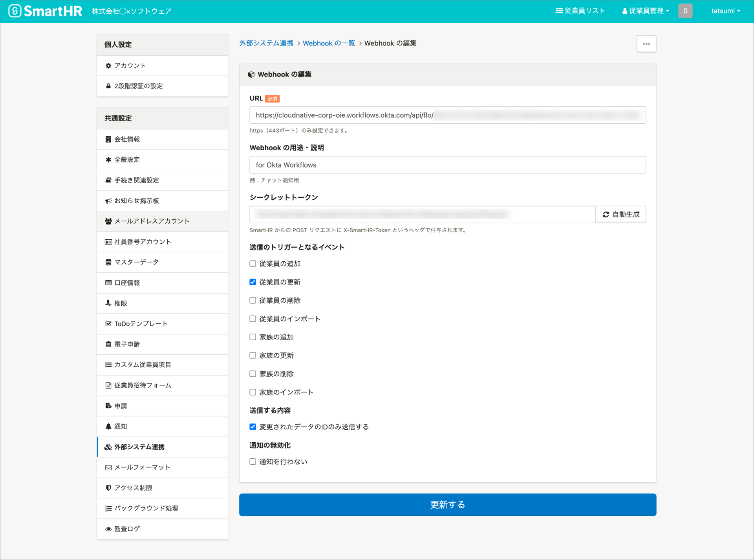Click the 更新する button
Viewport: 754px width, 560px height.
(x=448, y=505)
